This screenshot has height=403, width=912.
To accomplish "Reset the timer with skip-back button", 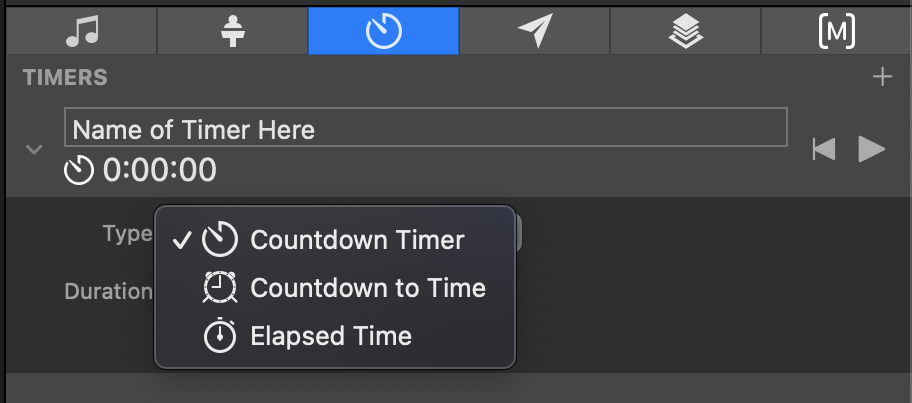I will (x=823, y=150).
